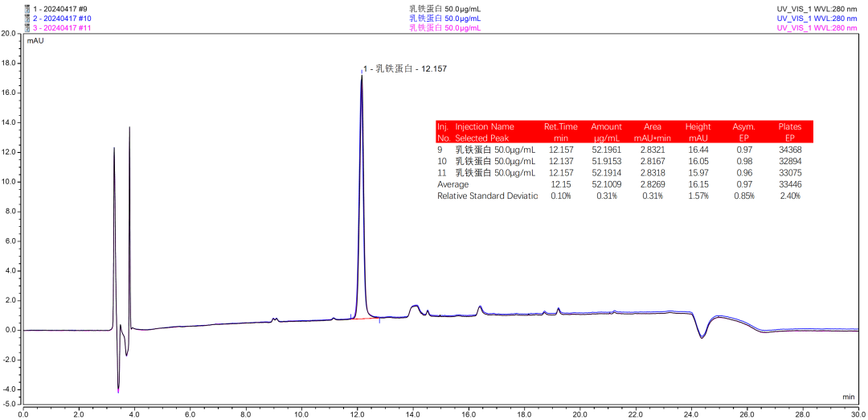Click average height value '16.15'
The image size is (868, 420).
pyautogui.click(x=698, y=184)
